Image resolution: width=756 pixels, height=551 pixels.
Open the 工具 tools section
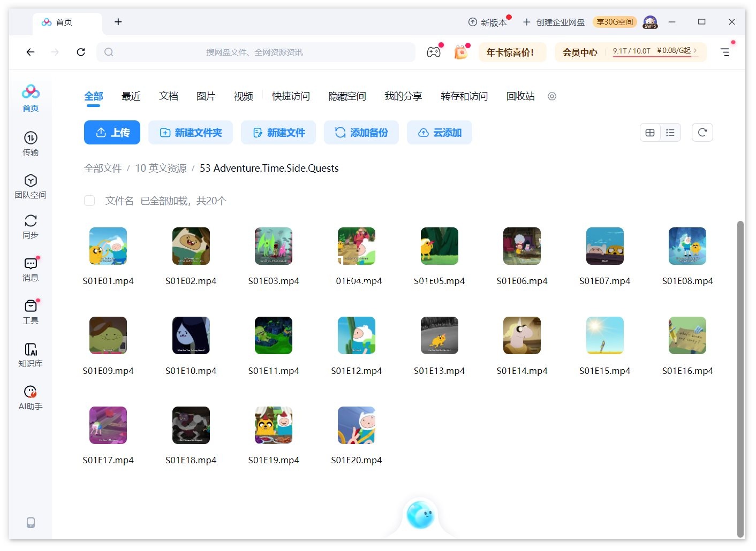tap(31, 312)
